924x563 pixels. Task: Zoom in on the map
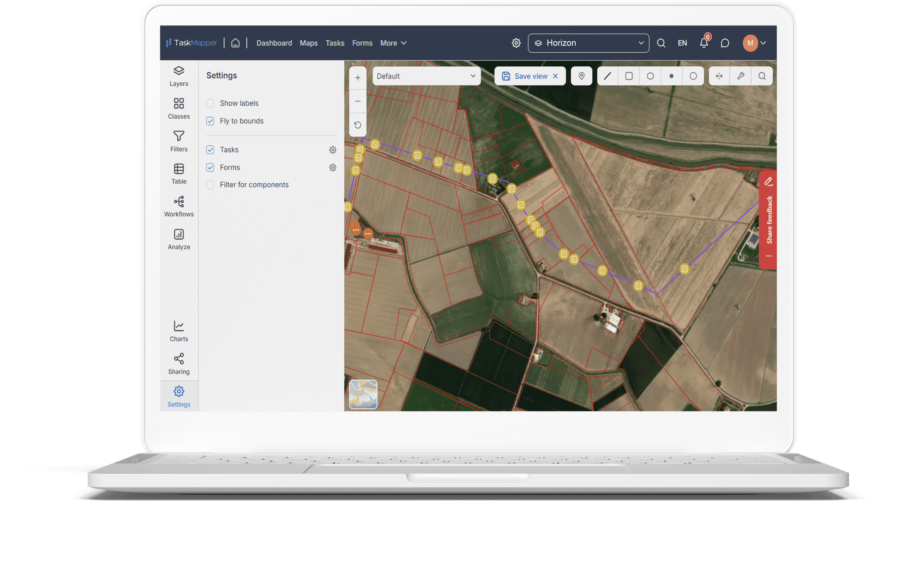click(x=358, y=78)
